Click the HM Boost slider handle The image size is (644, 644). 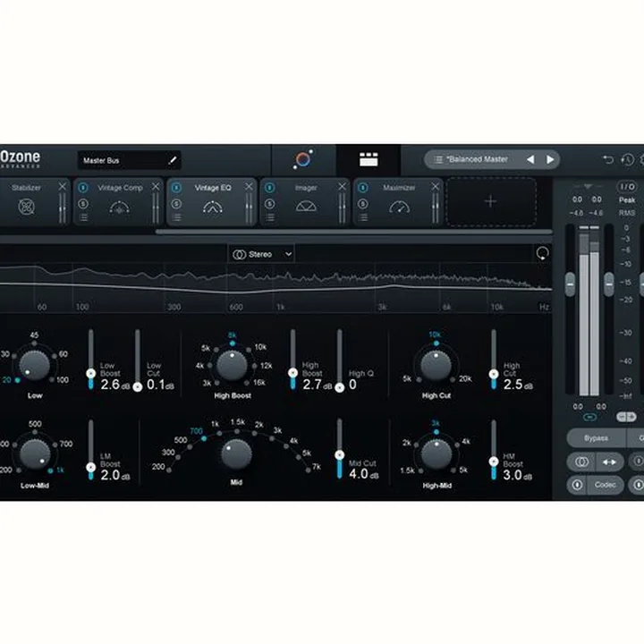pyautogui.click(x=494, y=462)
